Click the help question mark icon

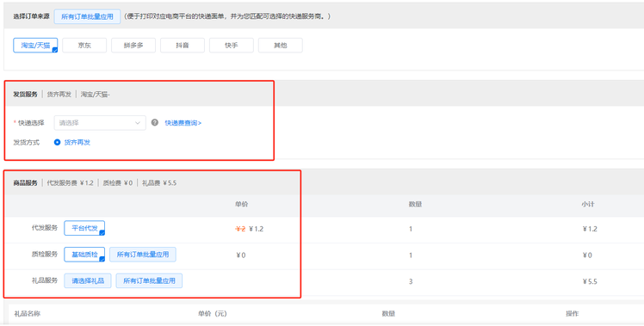[154, 122]
